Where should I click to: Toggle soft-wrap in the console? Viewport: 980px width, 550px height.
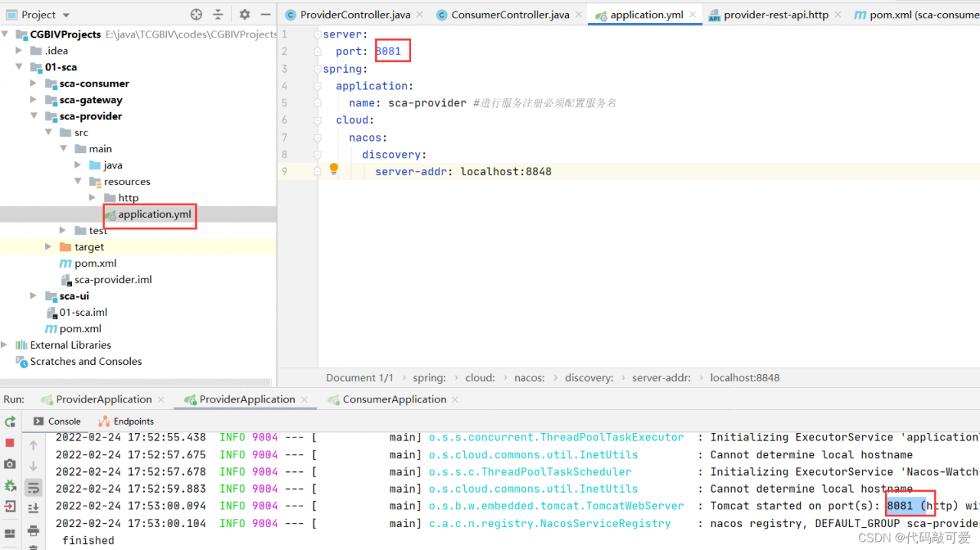pyautogui.click(x=33, y=487)
